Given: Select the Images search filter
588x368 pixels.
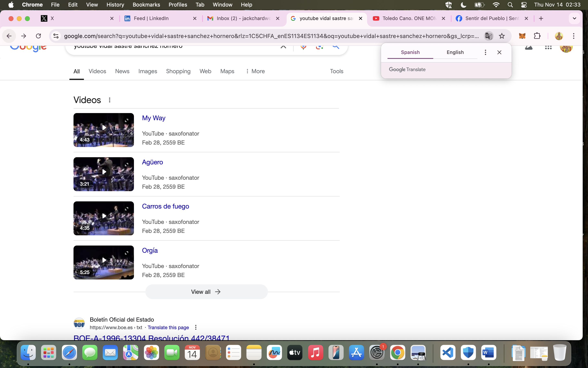Looking at the screenshot, I should tap(148, 71).
